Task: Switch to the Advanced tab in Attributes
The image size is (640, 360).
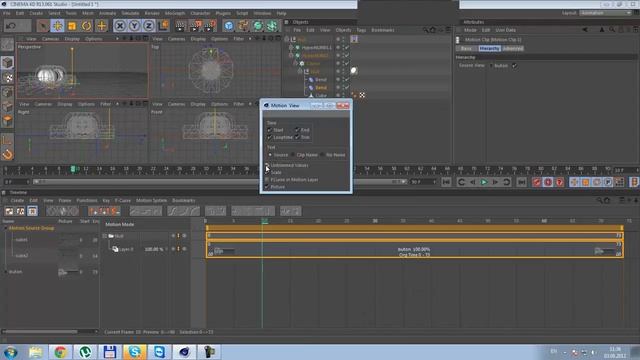Action: pyautogui.click(x=513, y=48)
